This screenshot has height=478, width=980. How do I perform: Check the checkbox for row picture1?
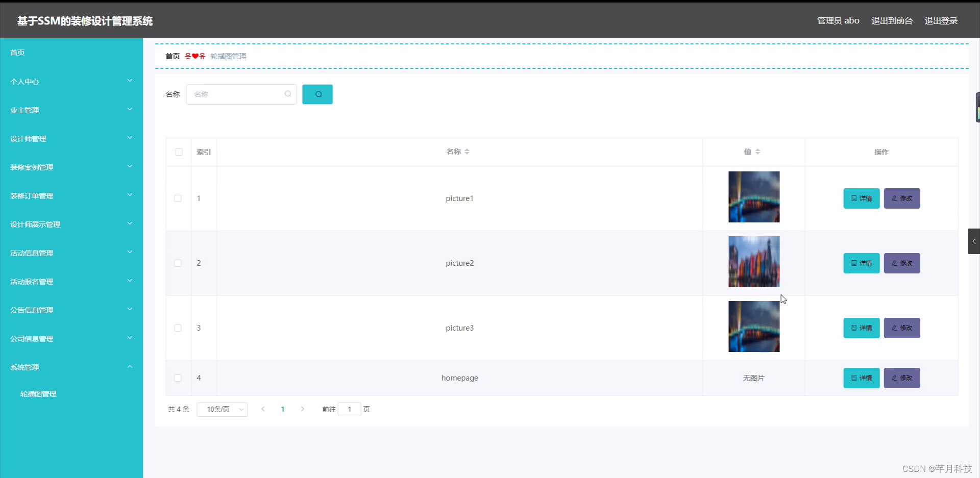tap(178, 198)
